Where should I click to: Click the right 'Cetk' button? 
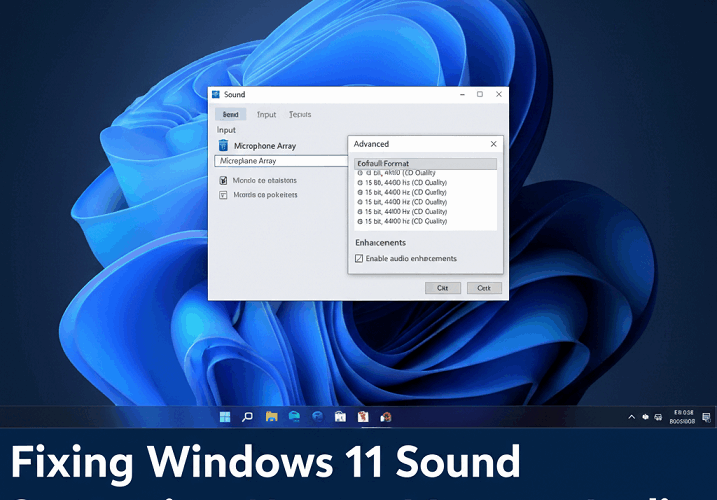484,288
